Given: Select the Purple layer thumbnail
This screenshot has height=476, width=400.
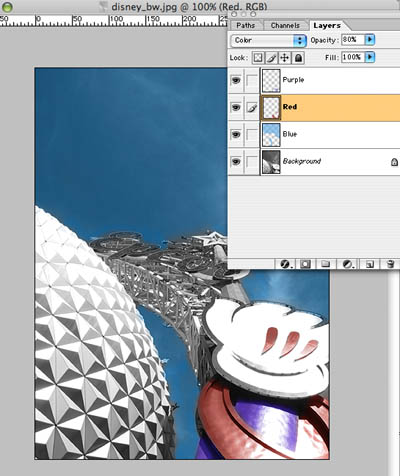Looking at the screenshot, I should pos(271,80).
